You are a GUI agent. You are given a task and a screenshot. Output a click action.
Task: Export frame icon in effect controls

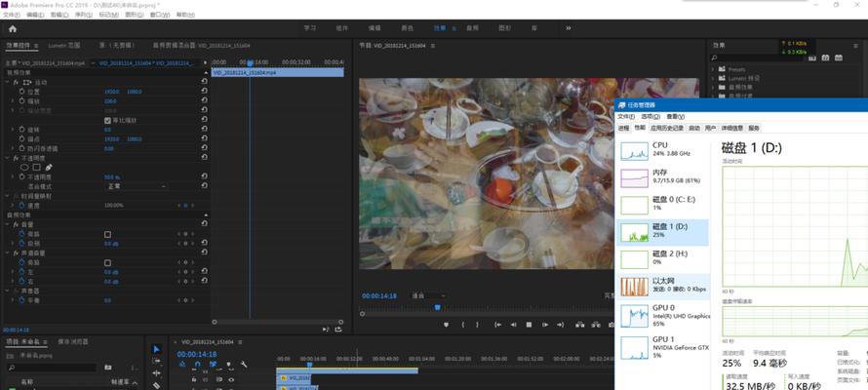tap(338, 330)
